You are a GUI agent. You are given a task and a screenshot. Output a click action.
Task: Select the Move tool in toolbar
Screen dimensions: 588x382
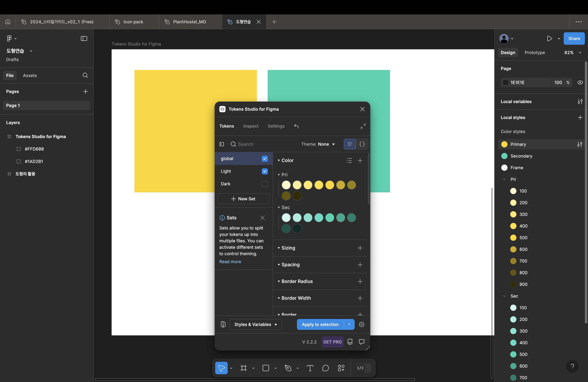(221, 368)
